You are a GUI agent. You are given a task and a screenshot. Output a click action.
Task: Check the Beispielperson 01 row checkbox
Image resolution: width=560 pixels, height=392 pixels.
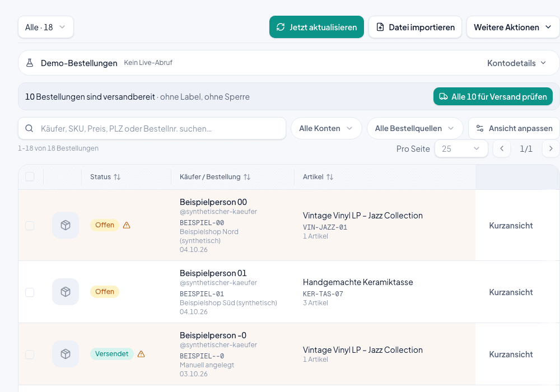pyautogui.click(x=30, y=292)
